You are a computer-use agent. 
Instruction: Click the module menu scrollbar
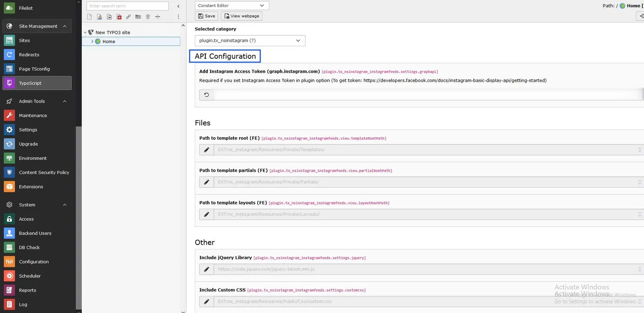78,217
